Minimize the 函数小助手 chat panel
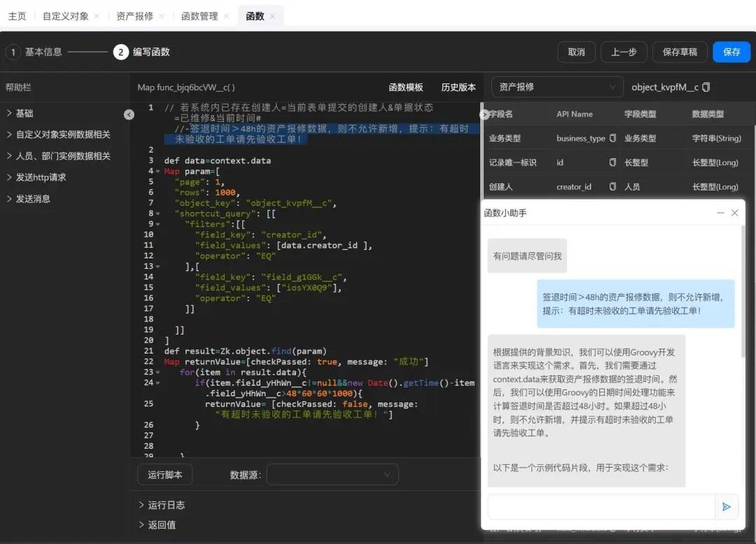The image size is (756, 544). pyautogui.click(x=720, y=213)
